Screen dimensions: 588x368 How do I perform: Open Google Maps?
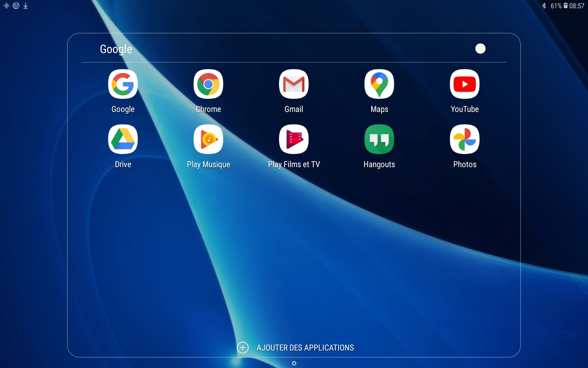pos(379,84)
